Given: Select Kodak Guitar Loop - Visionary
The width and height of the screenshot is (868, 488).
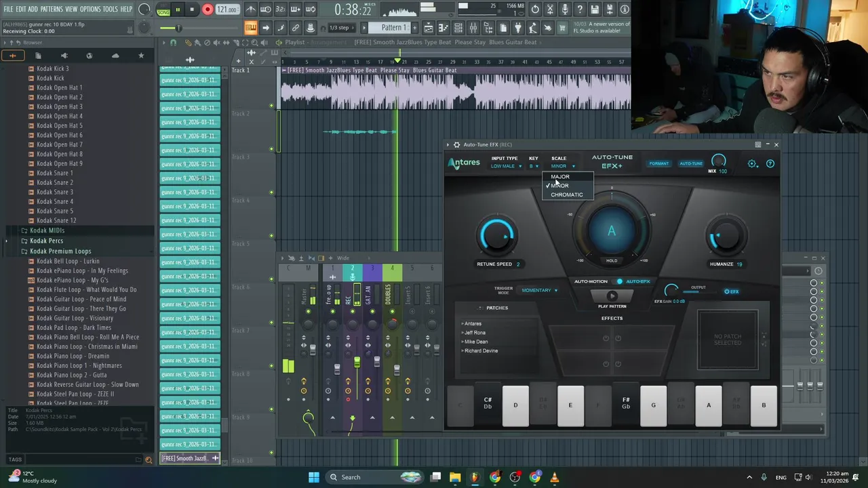Looking at the screenshot, I should coord(75,318).
